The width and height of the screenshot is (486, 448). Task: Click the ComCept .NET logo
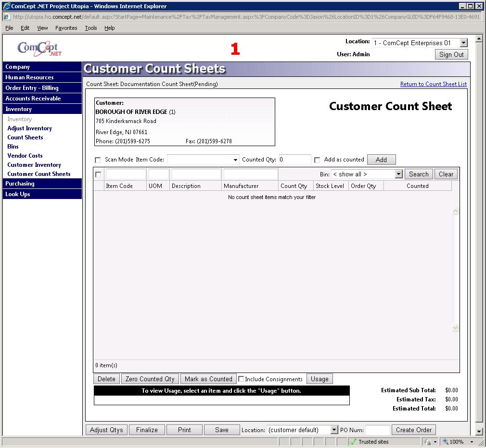coord(39,49)
